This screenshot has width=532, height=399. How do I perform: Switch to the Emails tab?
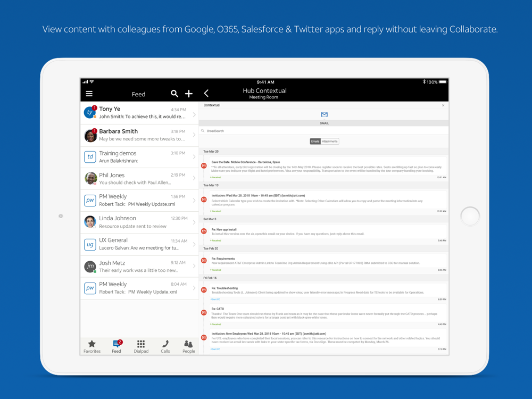pos(315,142)
